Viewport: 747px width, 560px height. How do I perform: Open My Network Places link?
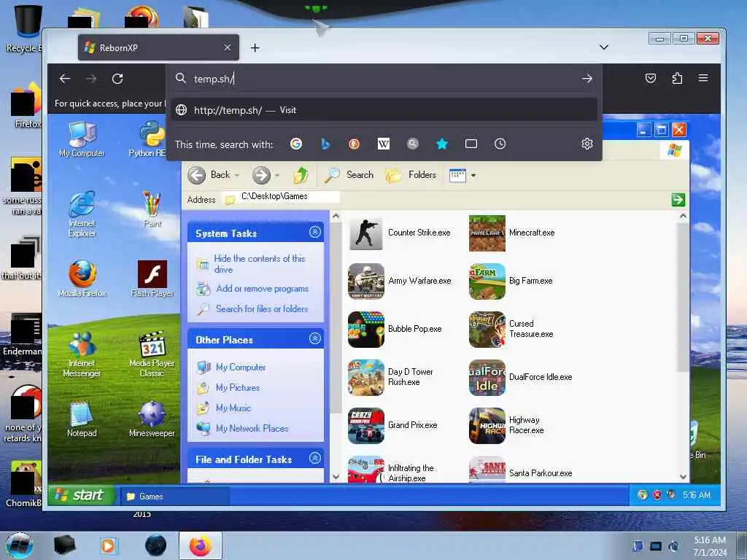[252, 428]
